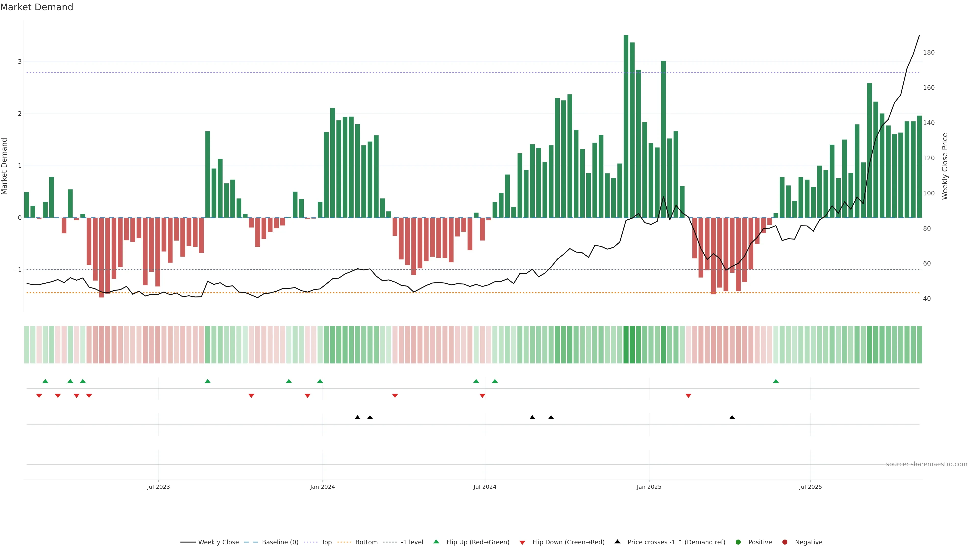Image resolution: width=980 pixels, height=551 pixels.
Task: Click the Positive green circle legend icon
Action: tap(738, 542)
